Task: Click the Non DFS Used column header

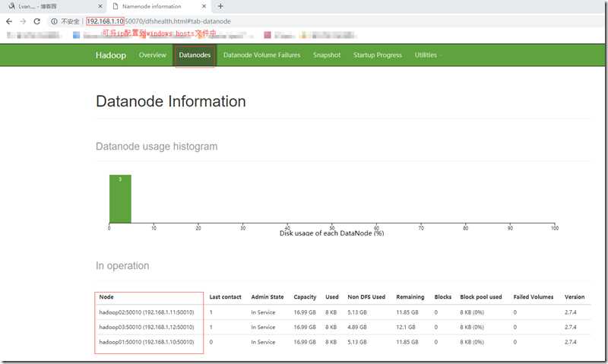Action: point(366,297)
